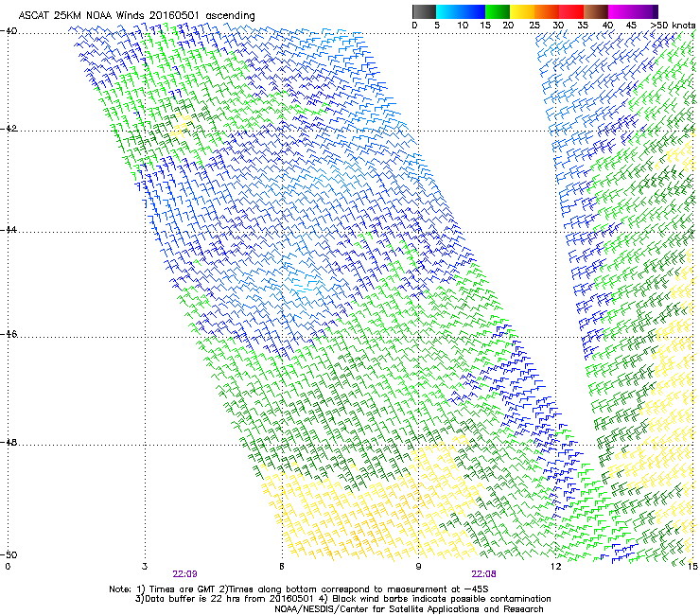
Task: Click the green 15–20 knots legend swatch
Action: [x=498, y=11]
